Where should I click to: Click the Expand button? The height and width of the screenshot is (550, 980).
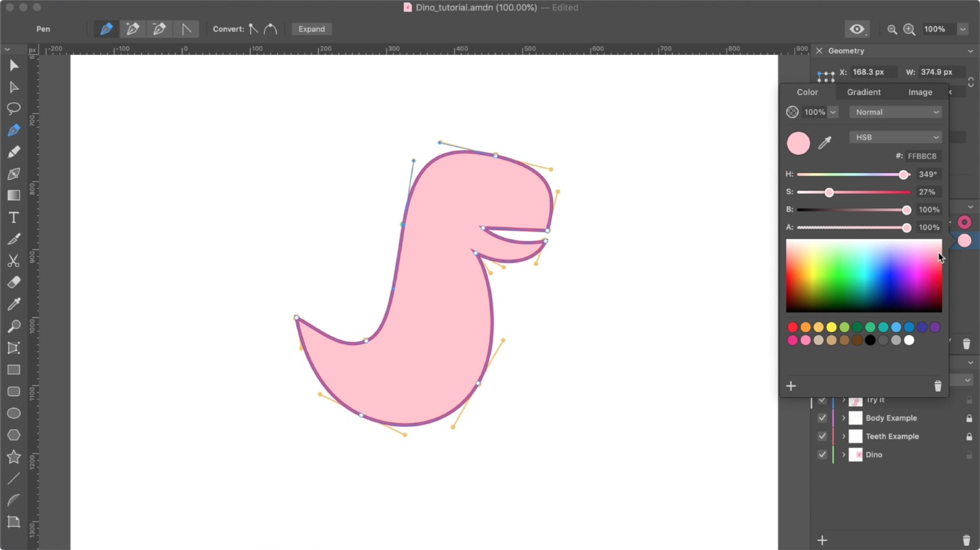tap(311, 29)
